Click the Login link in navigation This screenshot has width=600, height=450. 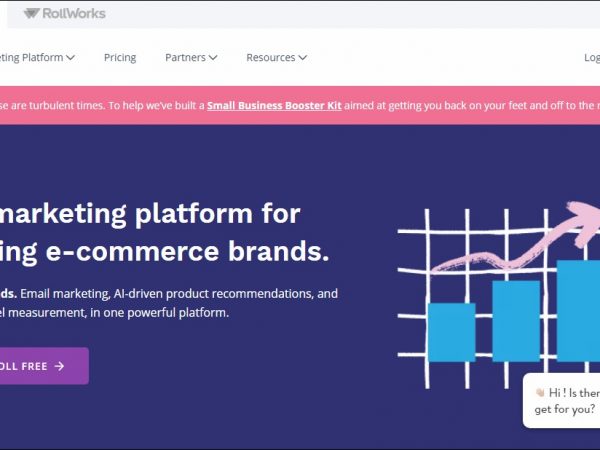pos(591,58)
